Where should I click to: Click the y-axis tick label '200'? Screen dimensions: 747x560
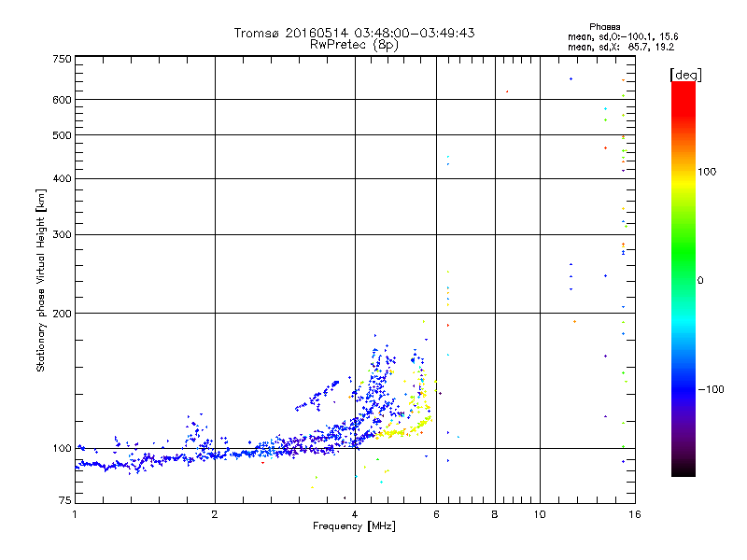[62, 314]
